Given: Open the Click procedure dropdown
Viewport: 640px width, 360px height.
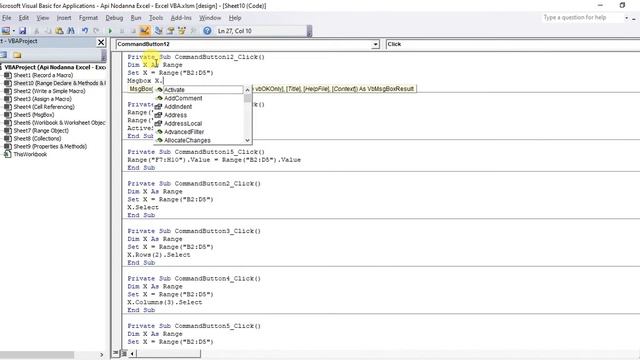Looking at the screenshot, I should pyautogui.click(x=513, y=44).
